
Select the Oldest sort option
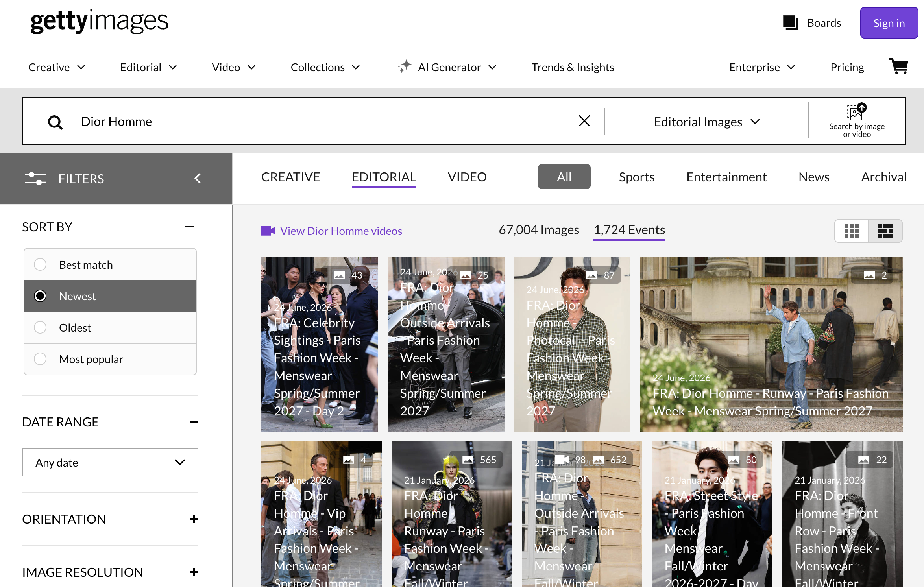(110, 328)
